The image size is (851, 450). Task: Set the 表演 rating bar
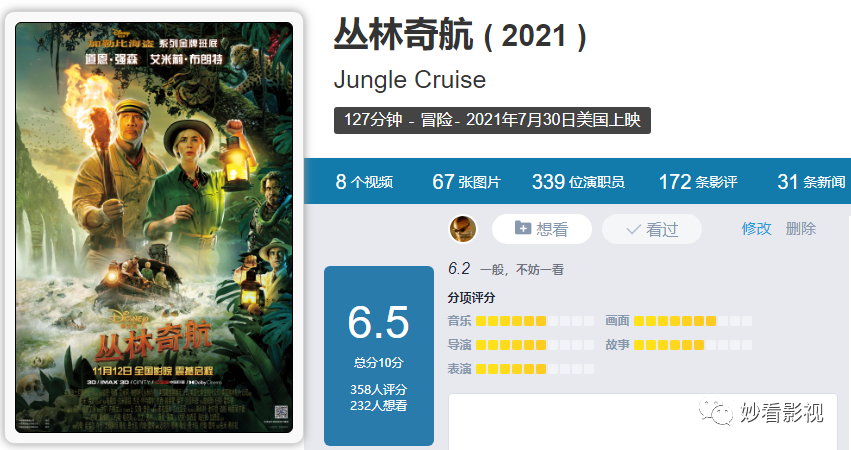pyautogui.click(x=535, y=369)
